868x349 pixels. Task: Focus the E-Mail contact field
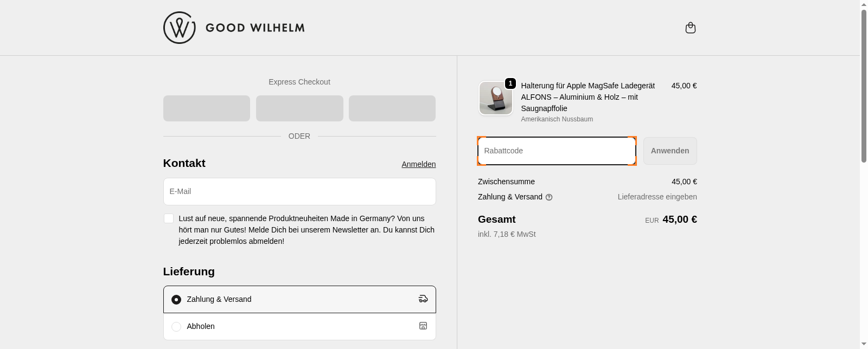299,191
